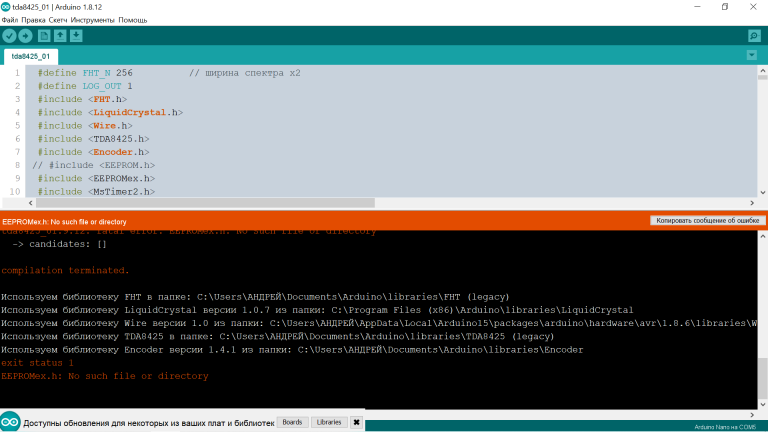Create a new sketch with the New icon
Viewport: 768px width, 432px height.
[44, 36]
